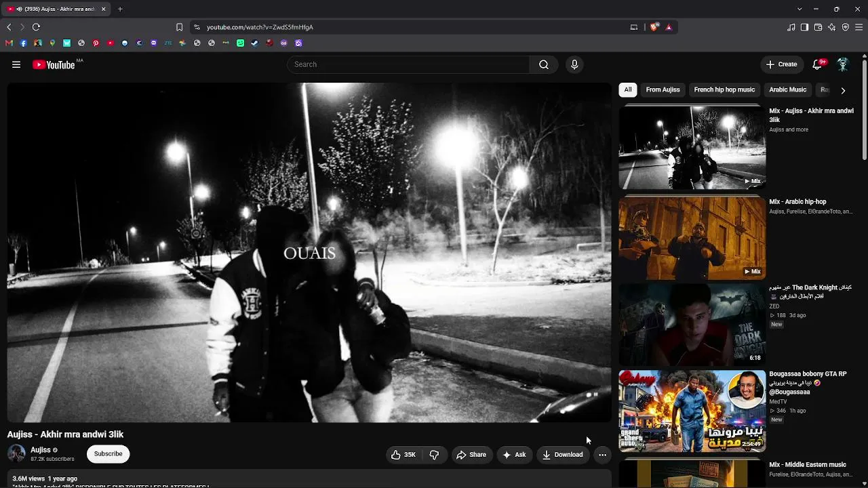Open the ZTE bookmark
This screenshot has width=868, height=488.
click(x=167, y=43)
